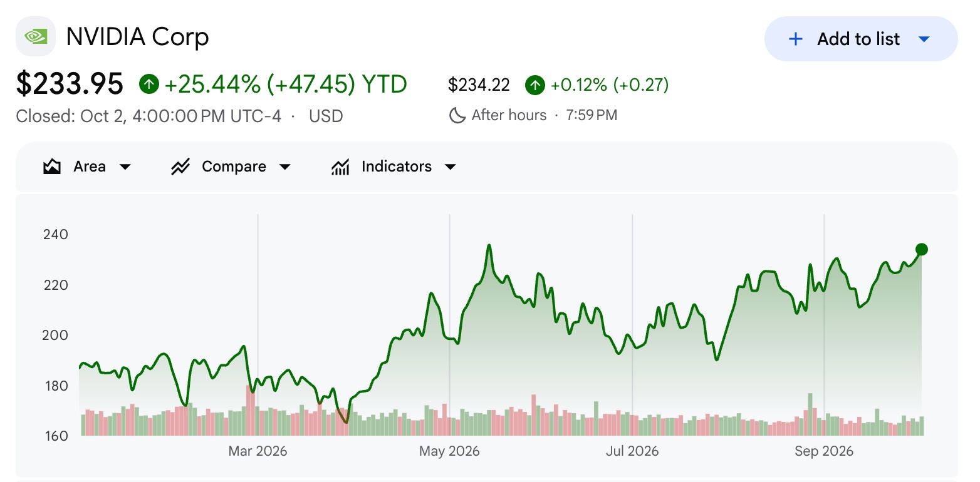
Task: Click the $233.95 price
Action: (x=70, y=84)
